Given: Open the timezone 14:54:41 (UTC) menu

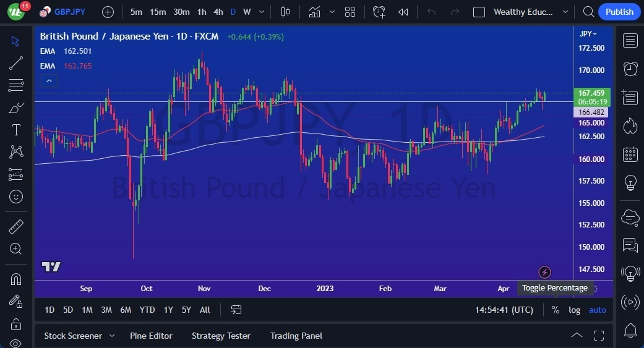Looking at the screenshot, I should (x=504, y=310).
